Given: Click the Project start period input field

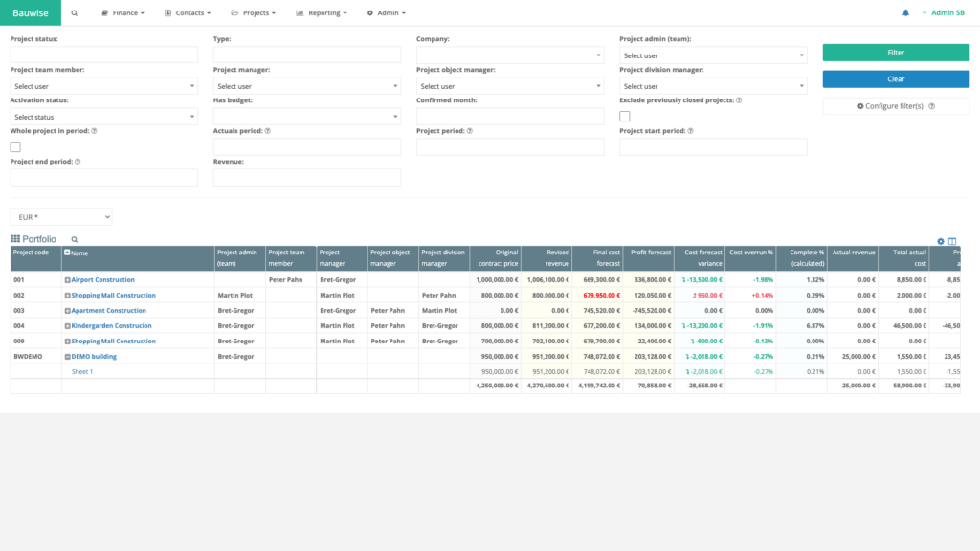Looking at the screenshot, I should (713, 146).
